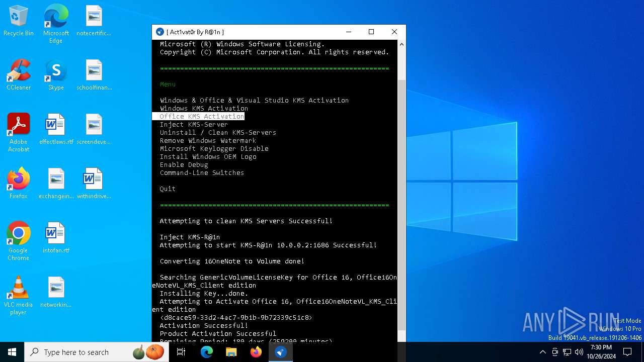Select the exchangein... image file
Viewport: 644px width, 362px height.
point(56,184)
